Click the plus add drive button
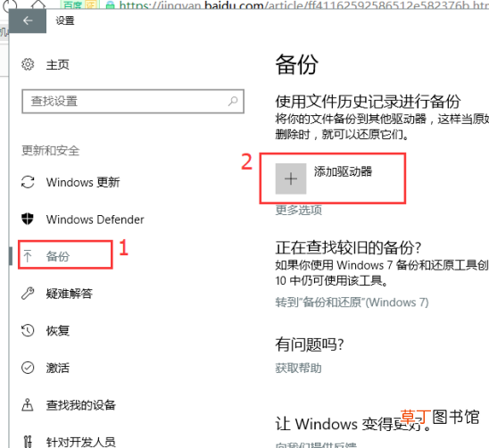This screenshot has height=448, width=489. (x=291, y=178)
